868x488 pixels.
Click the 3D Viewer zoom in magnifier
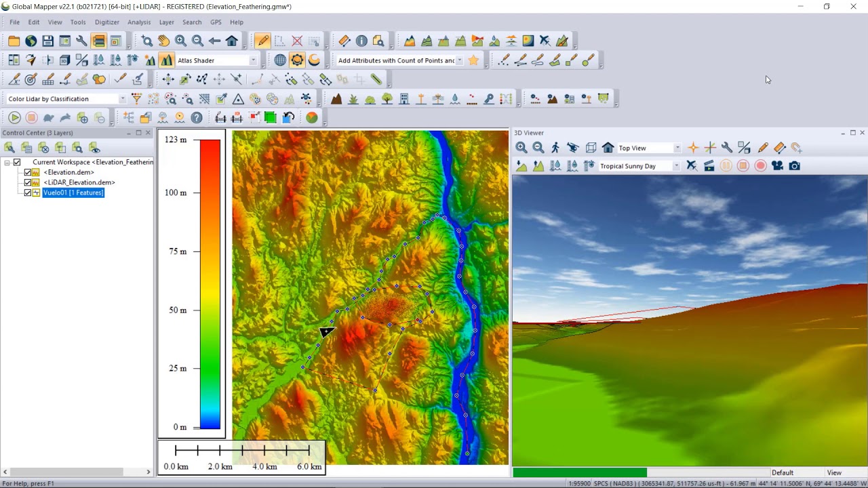point(521,148)
